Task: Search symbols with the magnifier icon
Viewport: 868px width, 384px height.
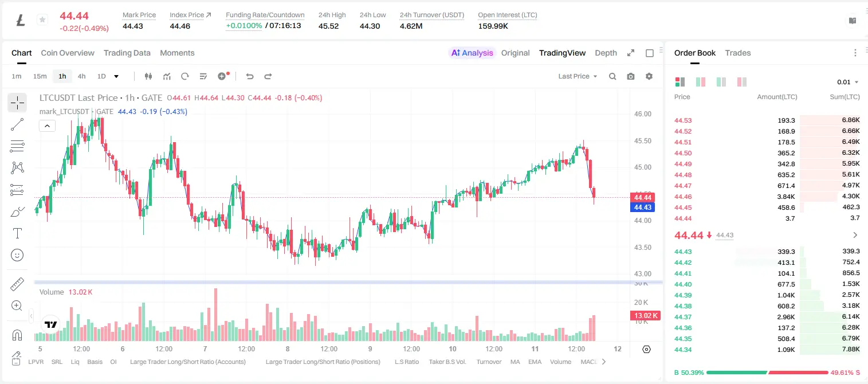Action: (x=612, y=76)
